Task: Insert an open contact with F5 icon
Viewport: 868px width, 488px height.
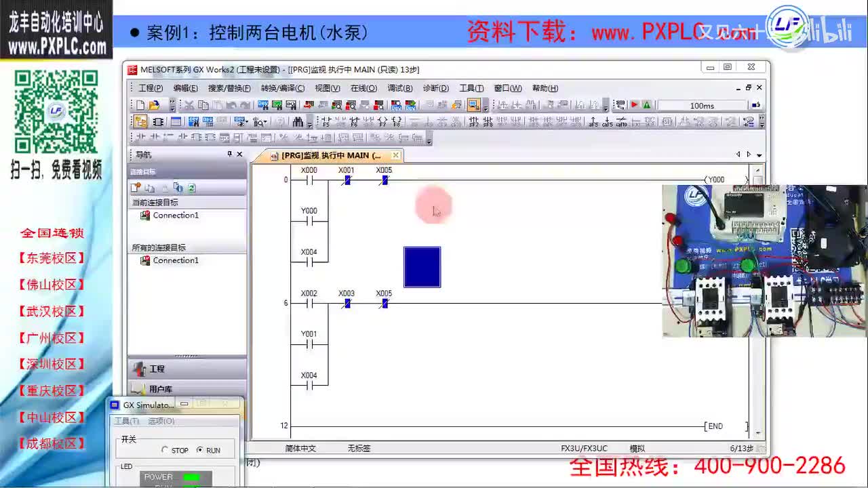Action: coord(327,122)
